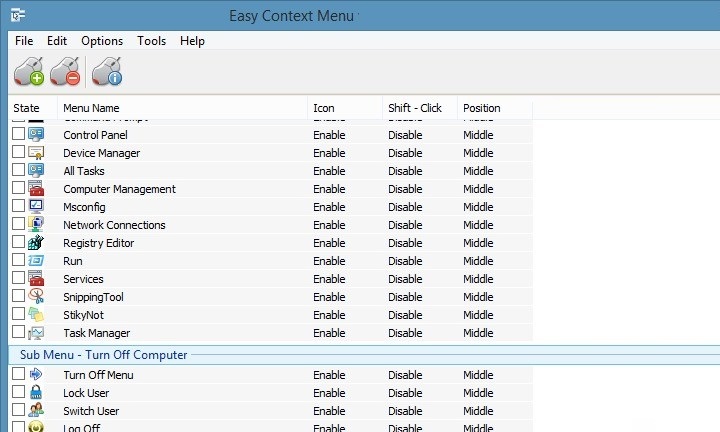Enable the Task Manager checkbox
The width and height of the screenshot is (720, 432).
click(18, 331)
